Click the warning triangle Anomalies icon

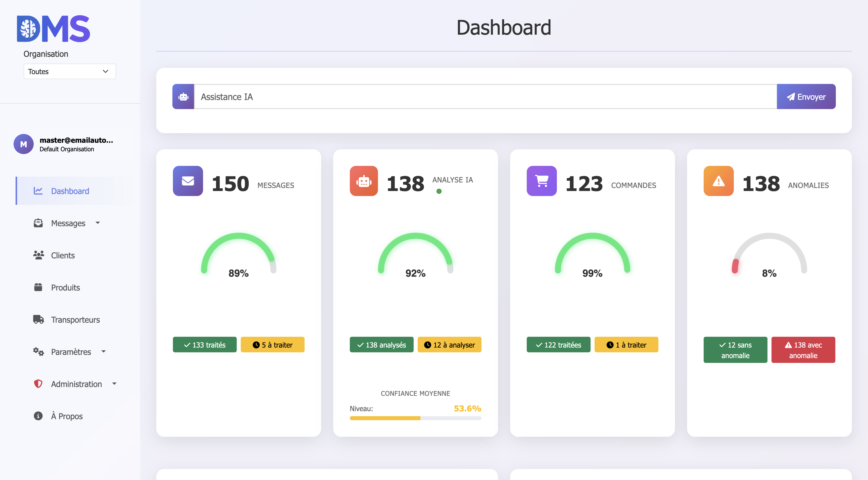tap(718, 181)
